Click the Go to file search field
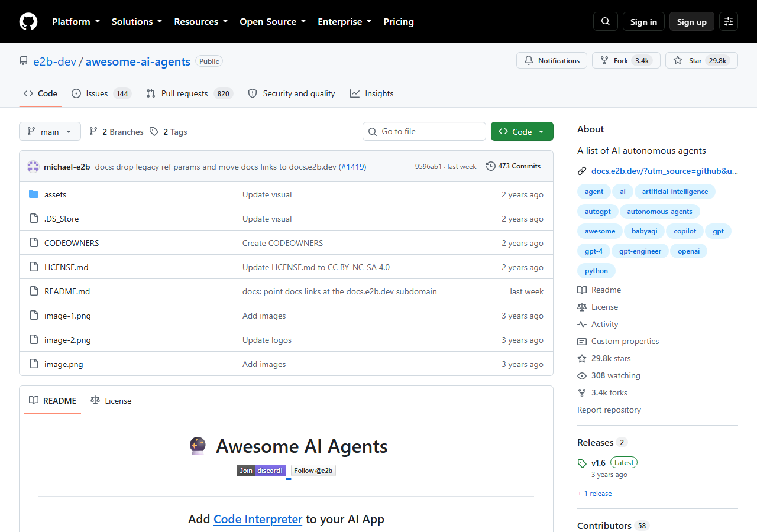The height and width of the screenshot is (532, 757). [424, 131]
